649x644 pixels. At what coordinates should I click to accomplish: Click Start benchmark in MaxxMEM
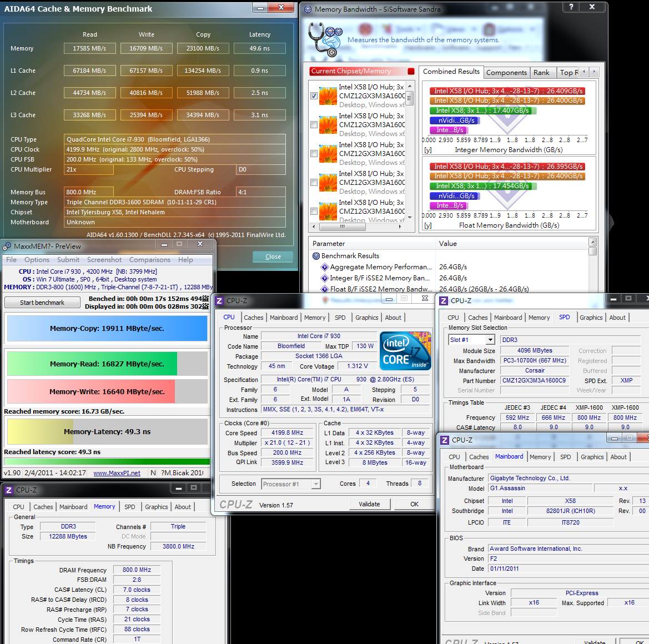pos(42,303)
